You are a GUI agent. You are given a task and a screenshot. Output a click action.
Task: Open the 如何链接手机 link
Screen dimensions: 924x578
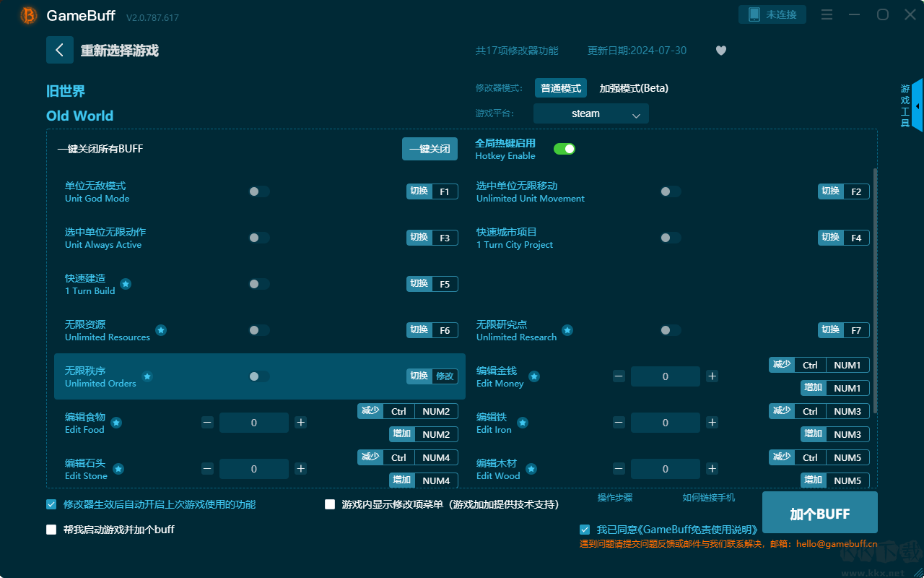709,498
